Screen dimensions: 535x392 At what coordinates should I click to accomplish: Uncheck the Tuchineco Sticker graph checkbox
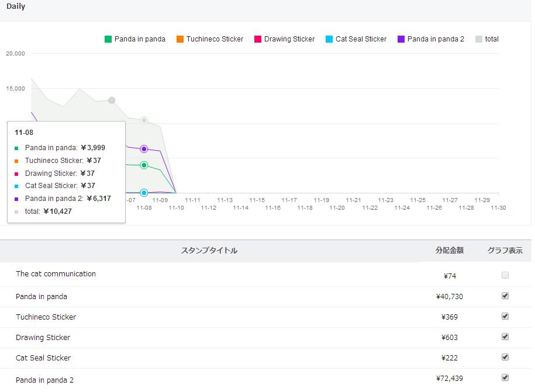tap(505, 316)
